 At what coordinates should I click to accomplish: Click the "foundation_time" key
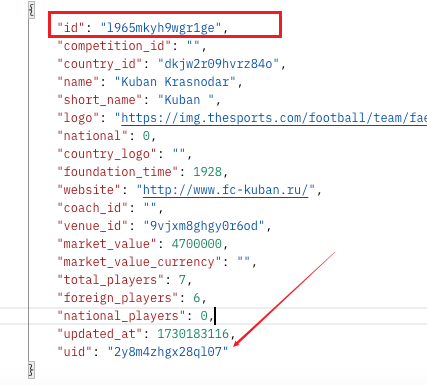118,172
